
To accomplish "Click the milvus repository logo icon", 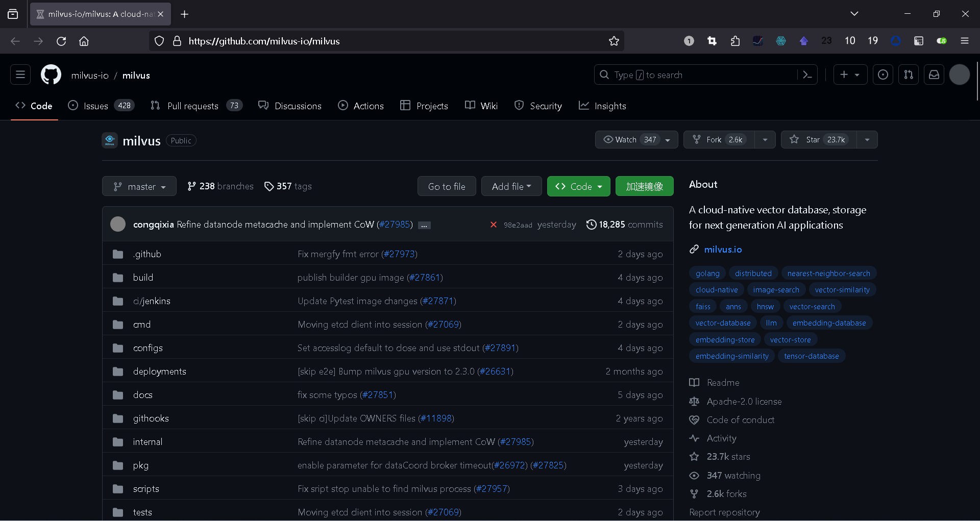I will pos(110,140).
